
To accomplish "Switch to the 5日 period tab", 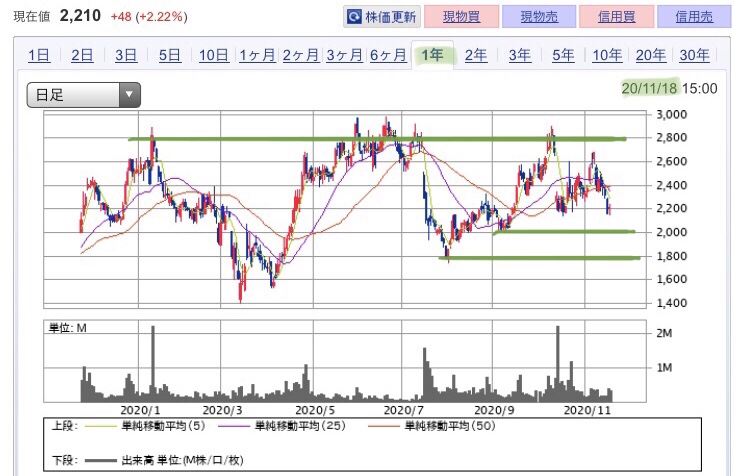I will [169, 55].
